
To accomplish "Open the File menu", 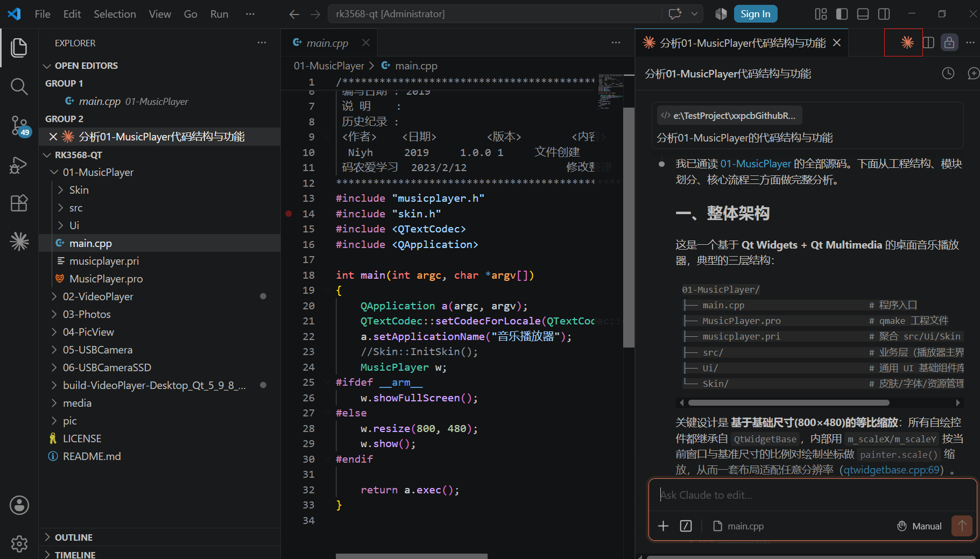I will click(x=43, y=14).
